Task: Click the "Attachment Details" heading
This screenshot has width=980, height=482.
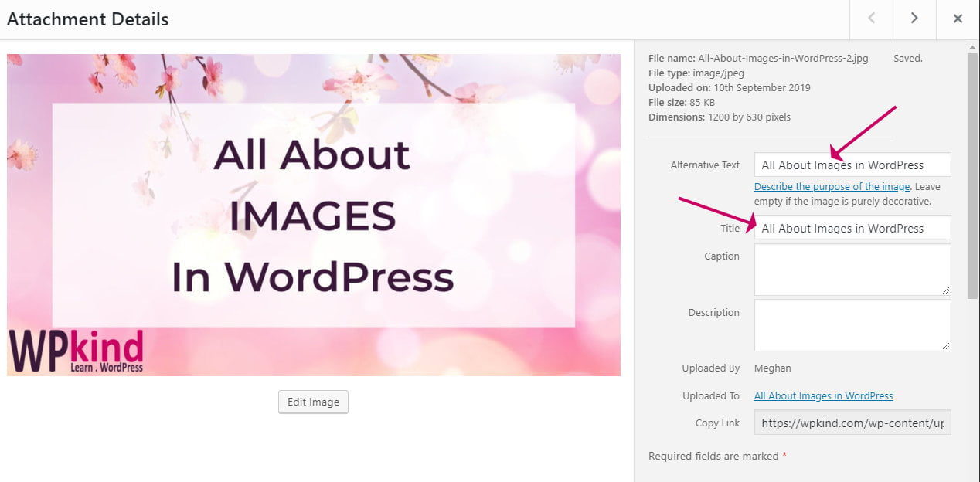Action: (x=87, y=19)
